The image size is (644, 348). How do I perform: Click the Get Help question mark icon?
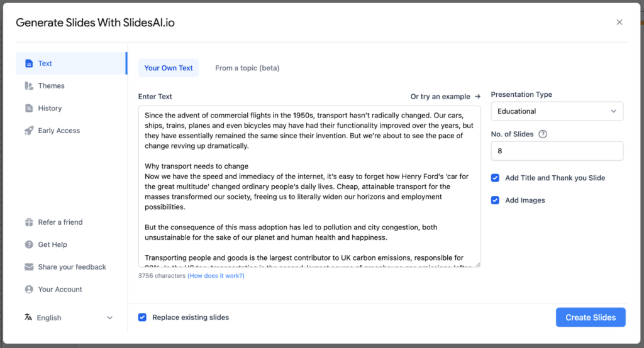(28, 244)
